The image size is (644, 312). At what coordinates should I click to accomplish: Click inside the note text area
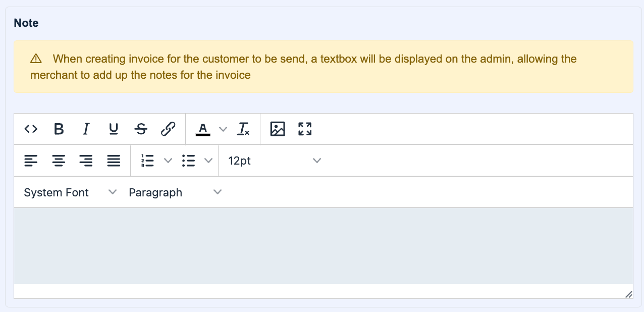(323, 245)
